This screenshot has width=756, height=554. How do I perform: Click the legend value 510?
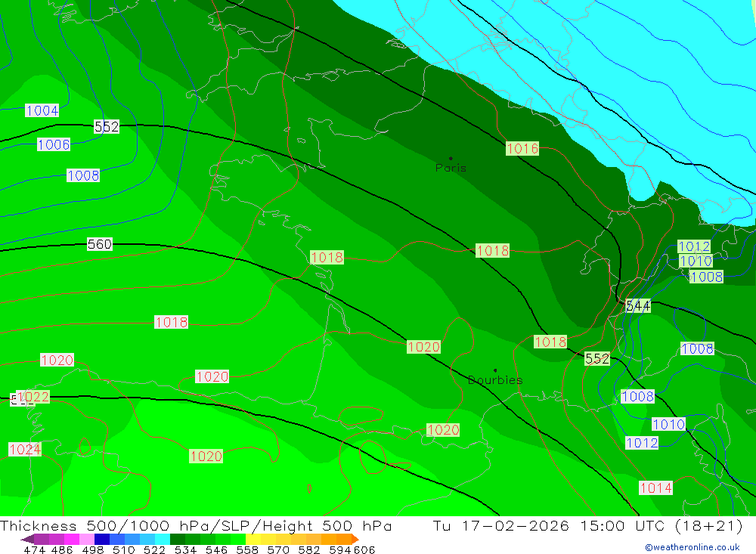pyautogui.click(x=123, y=550)
